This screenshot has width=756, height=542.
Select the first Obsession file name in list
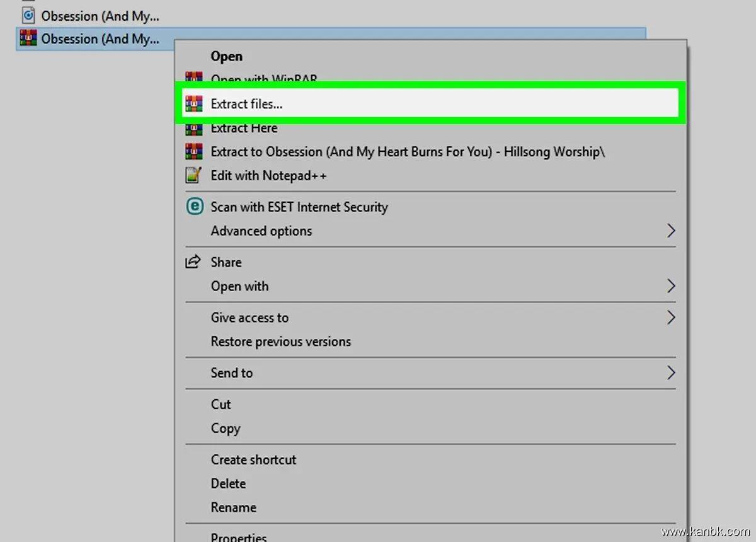(x=100, y=15)
